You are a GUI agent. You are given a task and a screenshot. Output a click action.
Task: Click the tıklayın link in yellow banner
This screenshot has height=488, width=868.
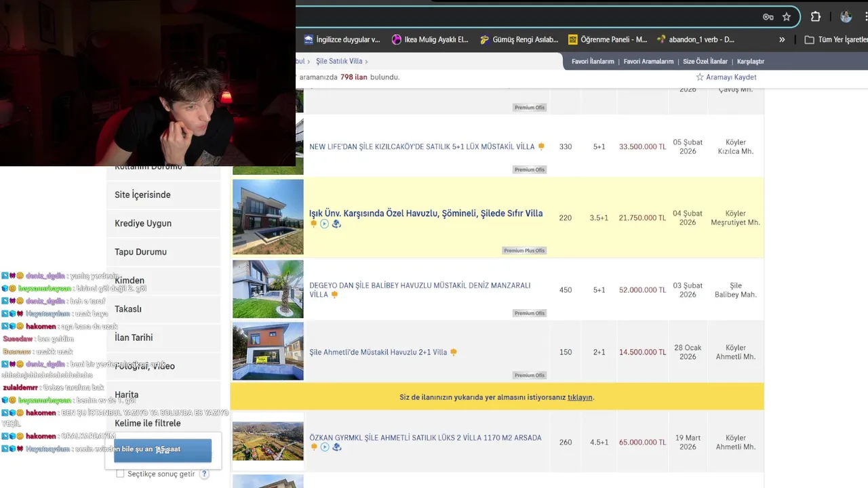click(x=580, y=397)
